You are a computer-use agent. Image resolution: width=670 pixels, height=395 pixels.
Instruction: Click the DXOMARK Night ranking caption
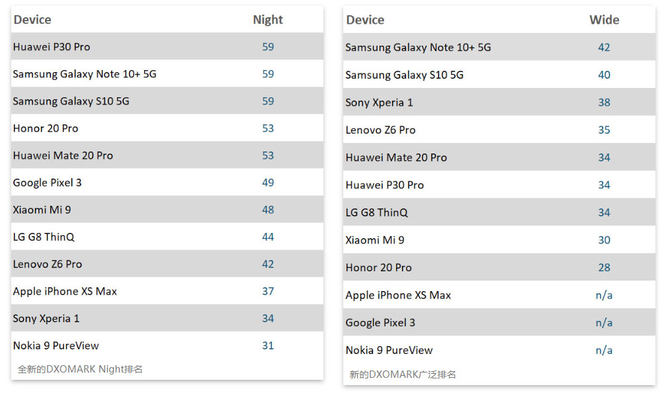pos(80,369)
